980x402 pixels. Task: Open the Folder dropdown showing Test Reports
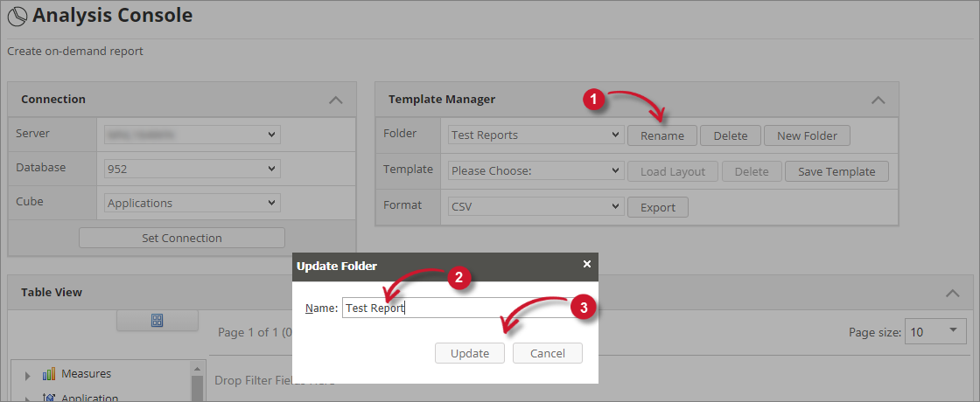point(535,135)
